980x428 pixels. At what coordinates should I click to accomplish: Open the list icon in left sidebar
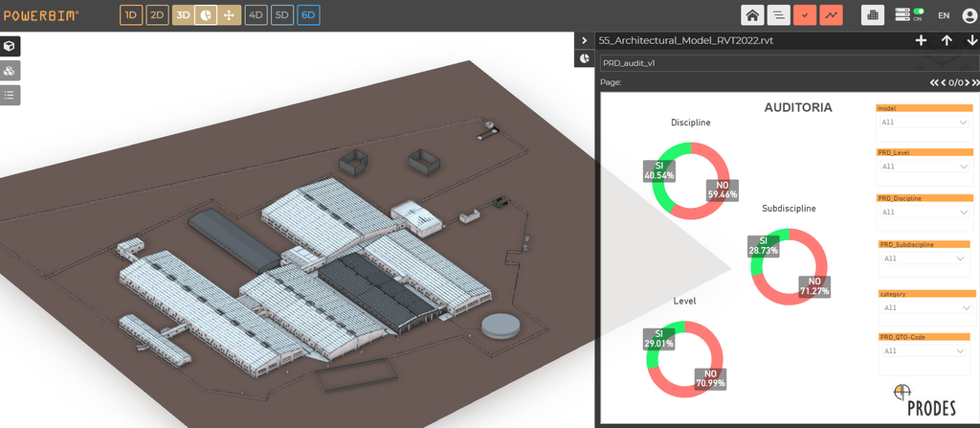point(10,95)
